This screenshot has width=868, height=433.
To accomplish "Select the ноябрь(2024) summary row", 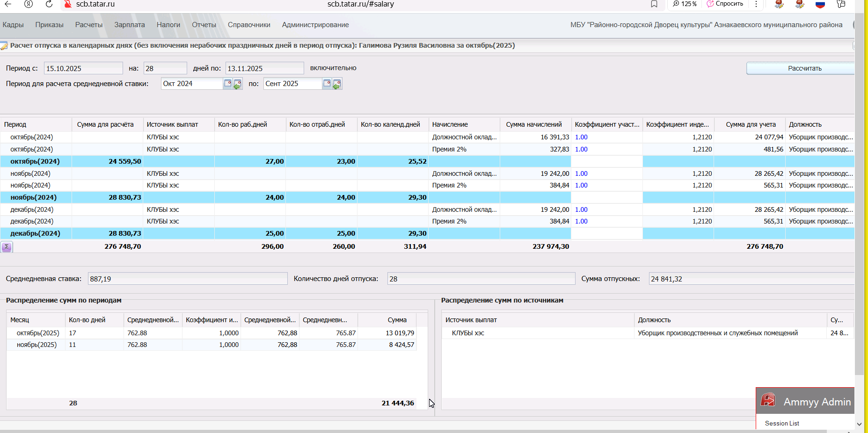I will click(x=34, y=198).
